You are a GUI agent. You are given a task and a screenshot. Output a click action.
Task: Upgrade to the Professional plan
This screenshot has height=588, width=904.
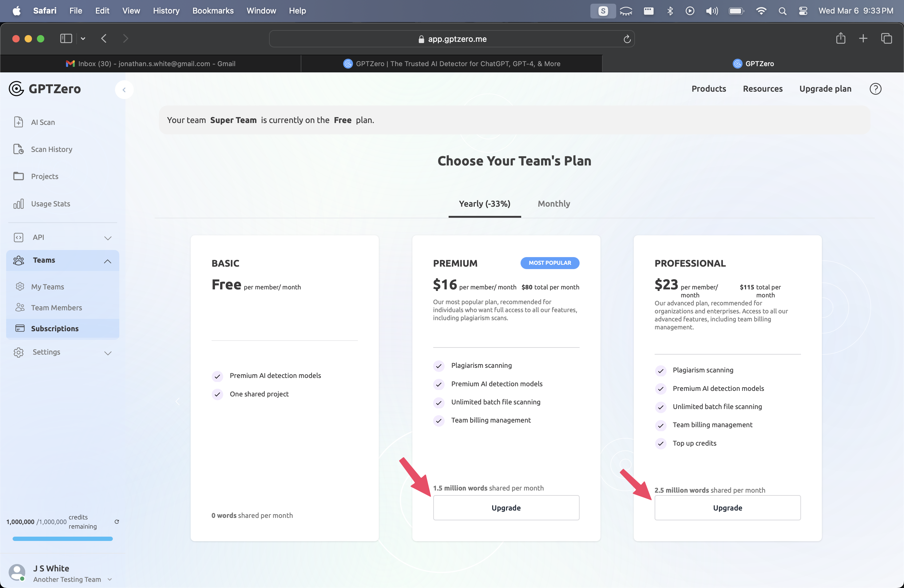(x=728, y=508)
